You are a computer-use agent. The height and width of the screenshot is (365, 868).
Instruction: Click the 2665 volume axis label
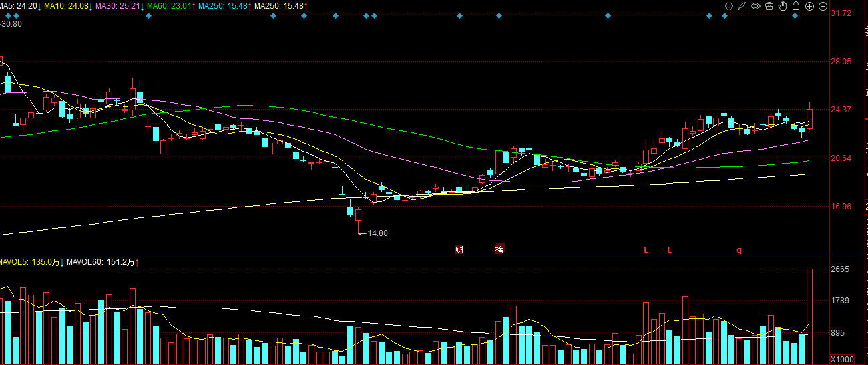click(839, 269)
